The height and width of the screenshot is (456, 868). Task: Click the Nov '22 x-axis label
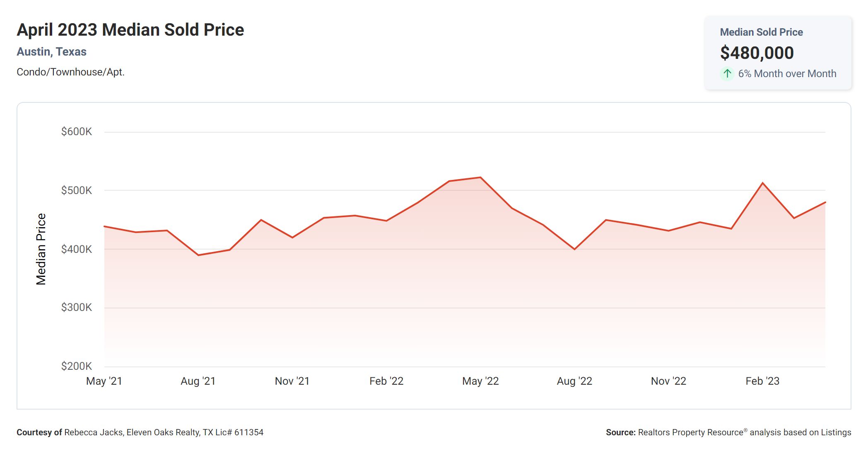click(668, 381)
